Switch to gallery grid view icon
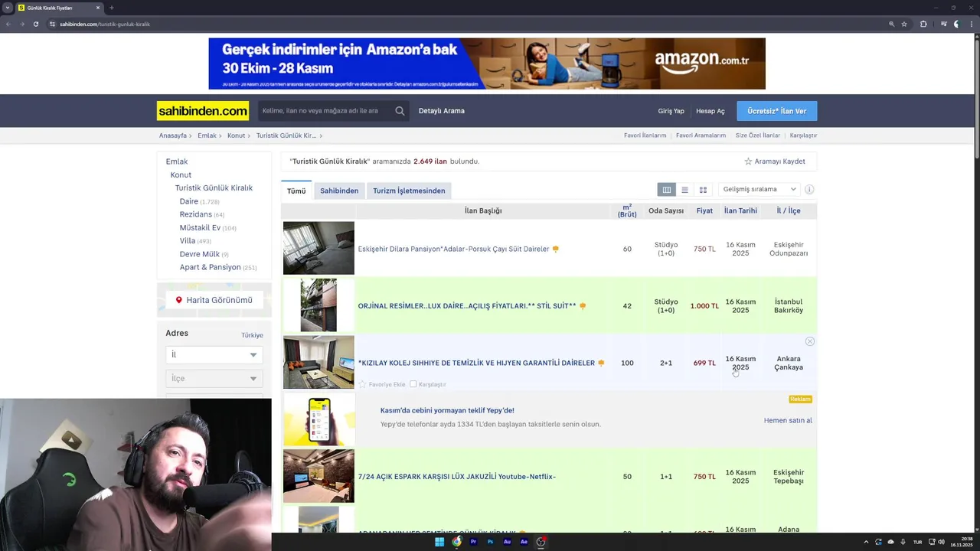 [x=703, y=190]
